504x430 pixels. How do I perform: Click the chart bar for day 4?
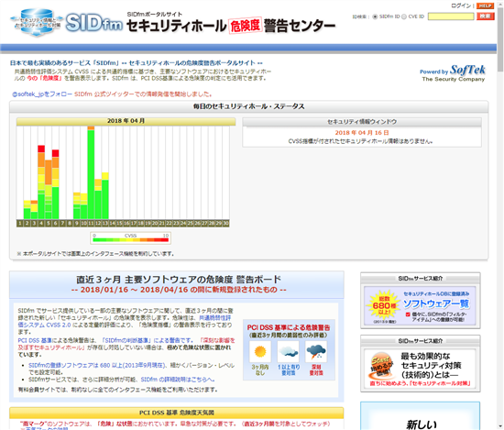click(x=41, y=182)
